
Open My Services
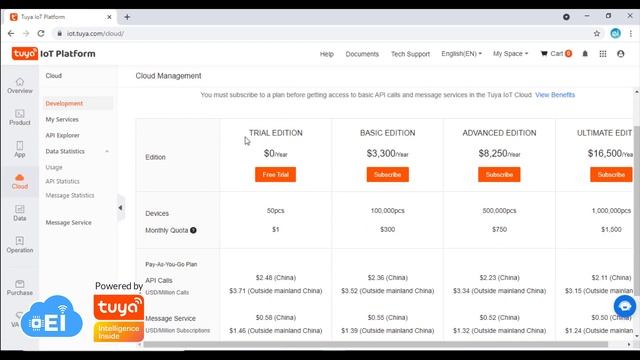point(62,119)
